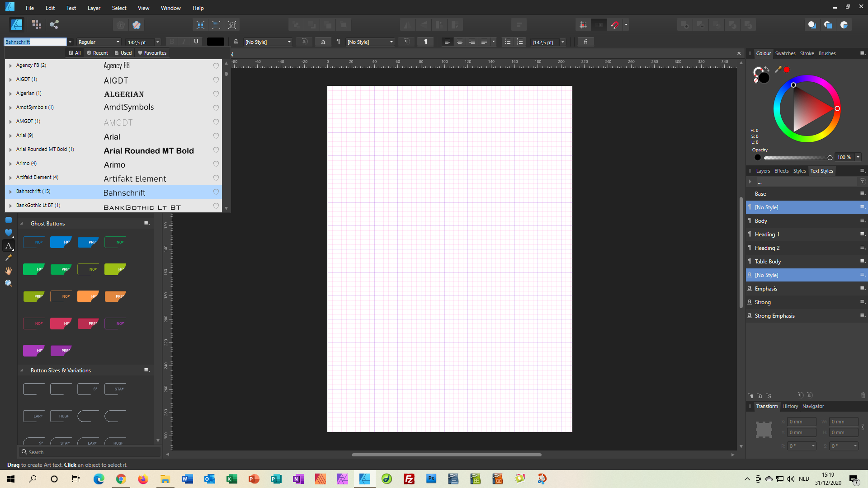The image size is (868, 488).
Task: Switch to the Designer persona icon
Action: [17, 25]
